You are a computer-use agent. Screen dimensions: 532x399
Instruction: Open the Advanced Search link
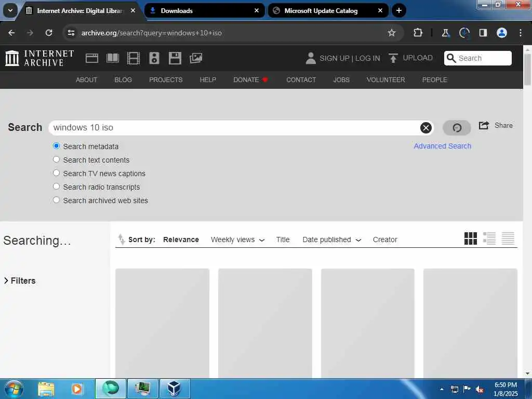tap(442, 146)
